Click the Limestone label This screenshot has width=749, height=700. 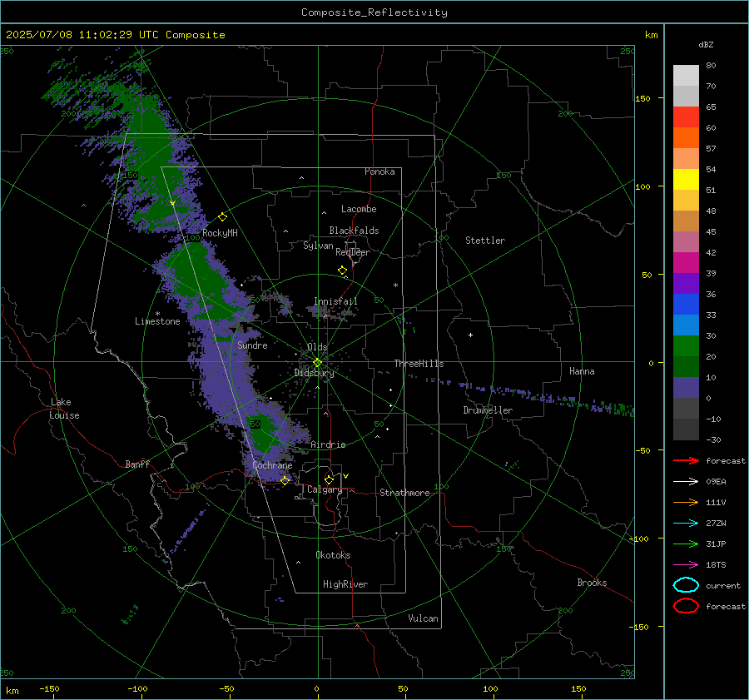(x=157, y=321)
